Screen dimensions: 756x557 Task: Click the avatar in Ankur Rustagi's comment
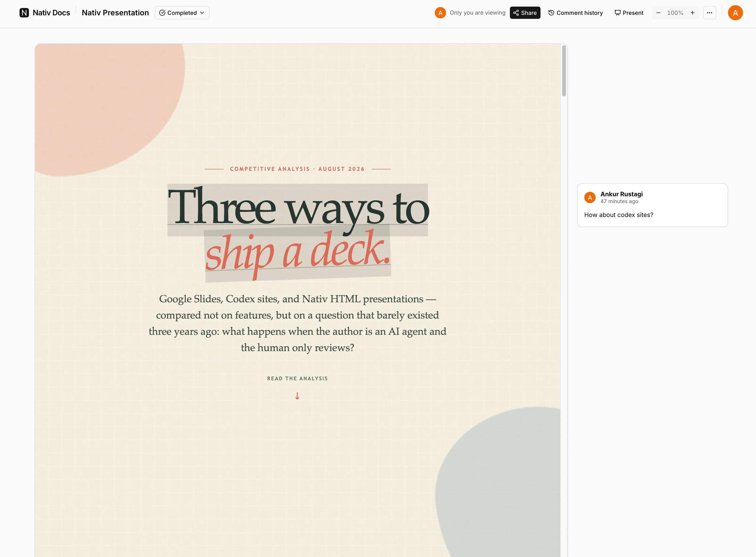590,198
